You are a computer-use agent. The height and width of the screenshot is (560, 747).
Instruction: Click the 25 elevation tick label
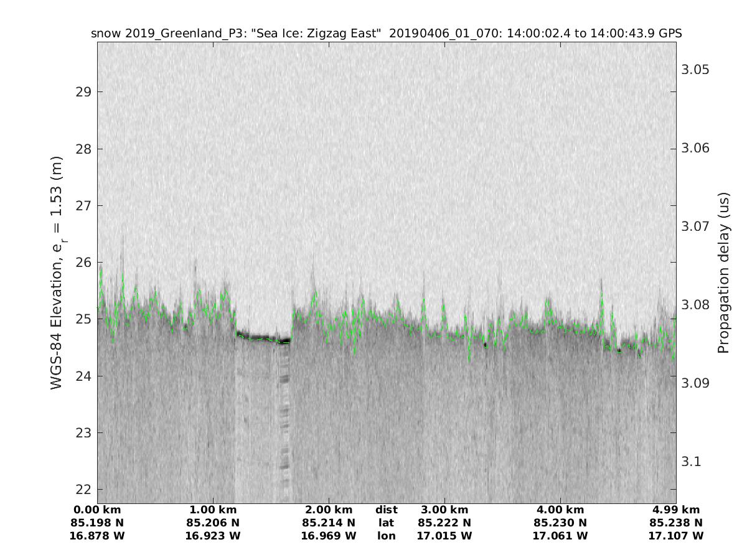[x=84, y=319]
